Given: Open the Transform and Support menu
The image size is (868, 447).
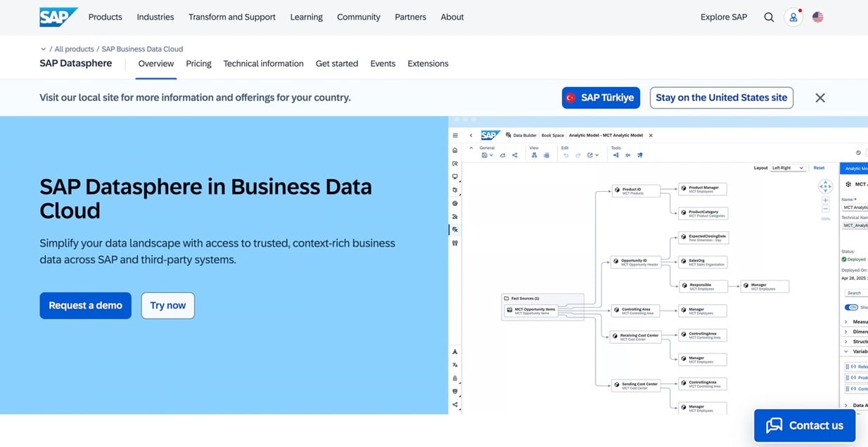Looking at the screenshot, I should click(x=232, y=17).
